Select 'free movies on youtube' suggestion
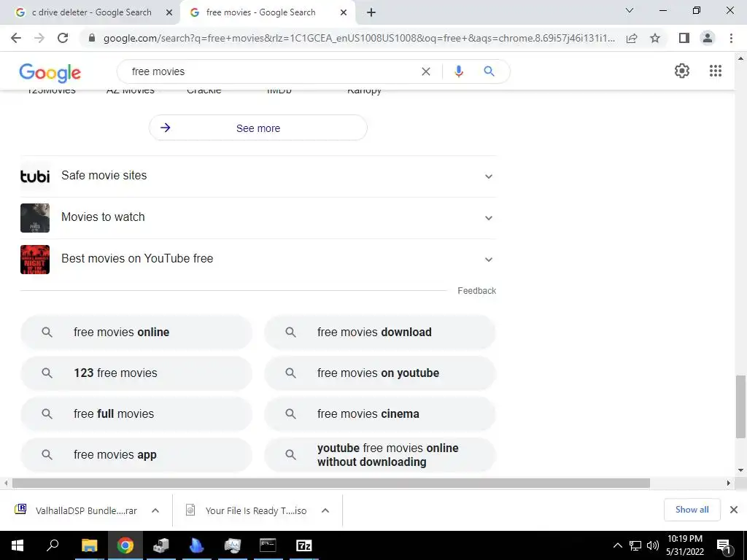Screen dimensions: 747x560 (x=379, y=373)
